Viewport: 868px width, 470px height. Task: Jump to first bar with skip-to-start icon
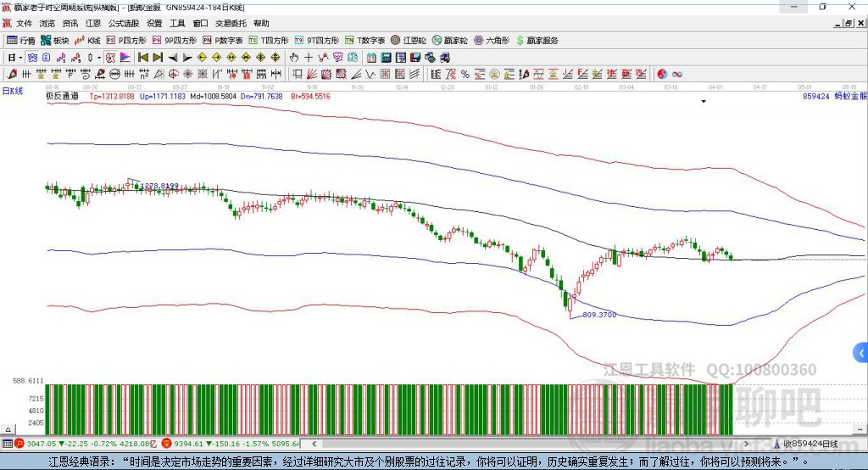(x=142, y=58)
